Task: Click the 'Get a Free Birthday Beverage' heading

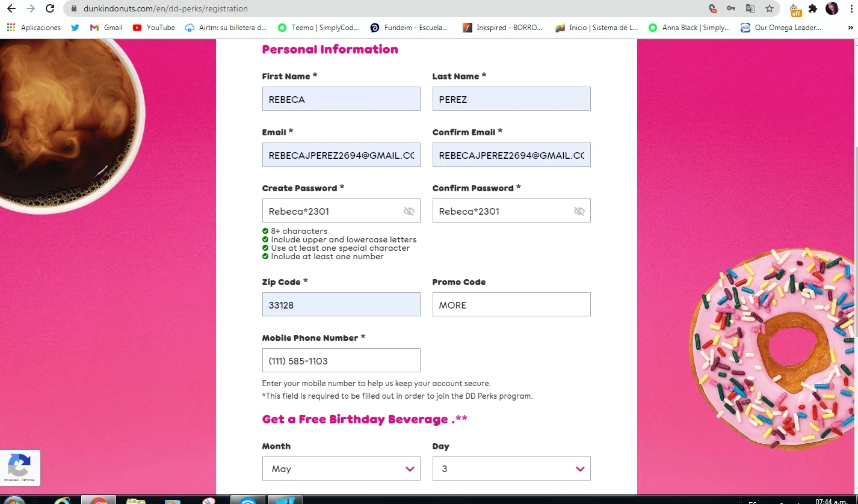Action: click(364, 419)
